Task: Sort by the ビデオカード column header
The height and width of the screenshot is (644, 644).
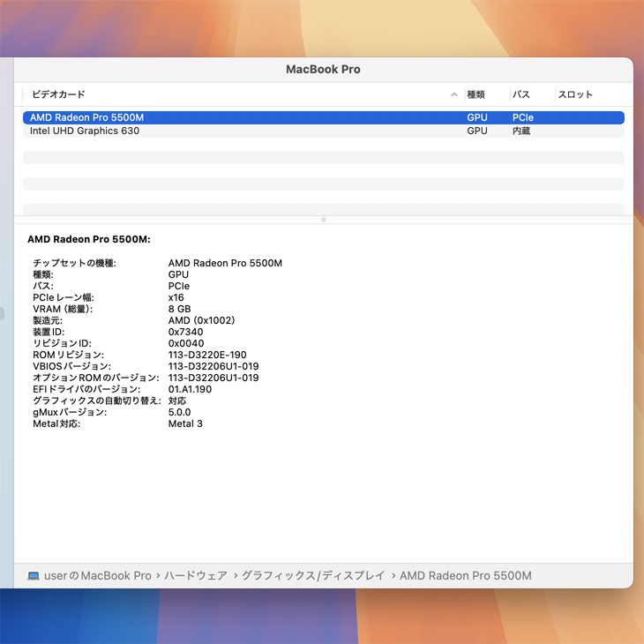Action: click(59, 94)
